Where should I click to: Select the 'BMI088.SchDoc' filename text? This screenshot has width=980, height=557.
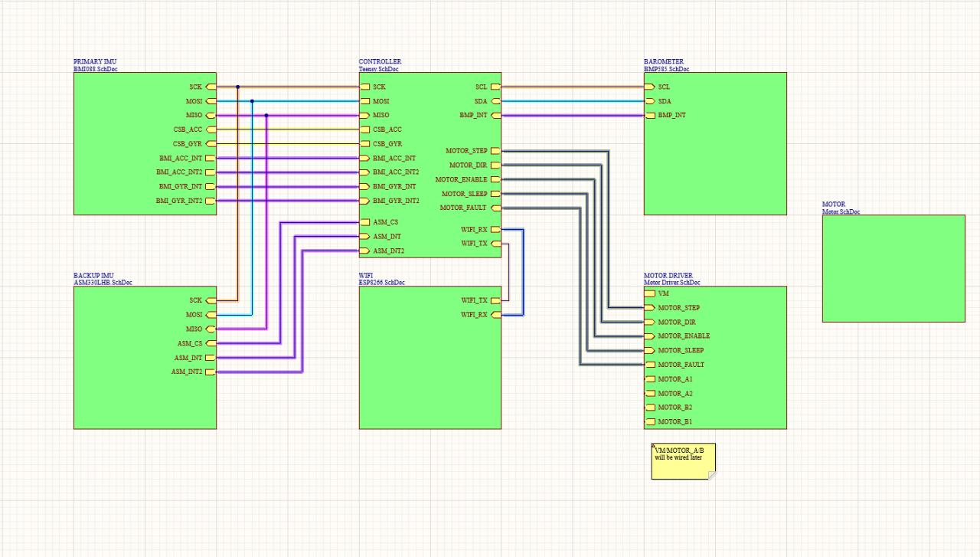coord(96,69)
